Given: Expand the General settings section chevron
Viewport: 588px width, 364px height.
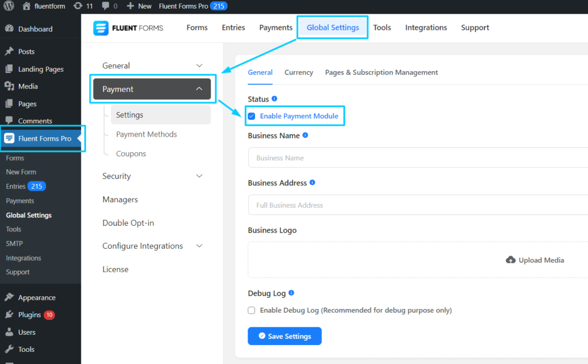Looking at the screenshot, I should coord(199,65).
